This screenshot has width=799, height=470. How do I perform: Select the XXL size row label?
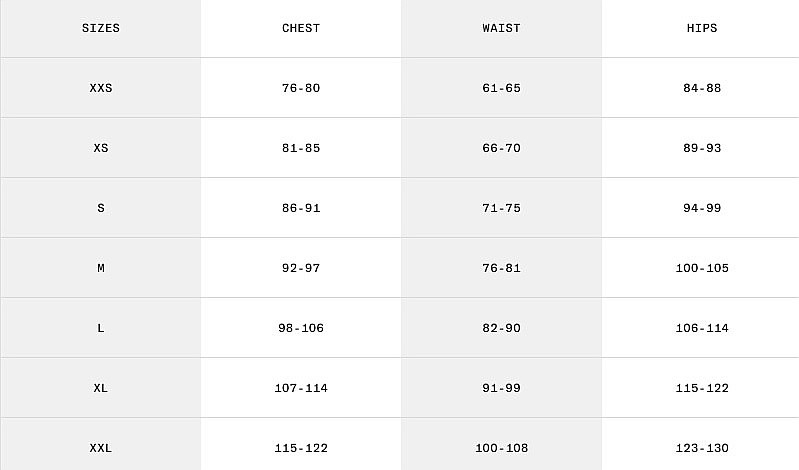point(101,448)
